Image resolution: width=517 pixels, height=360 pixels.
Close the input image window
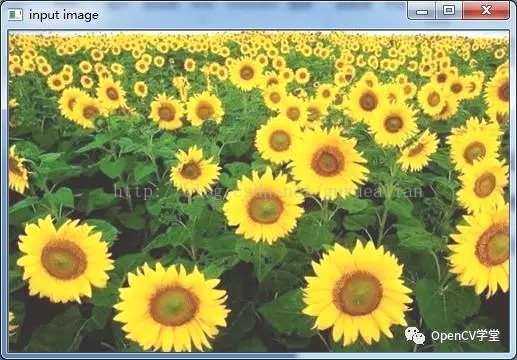tap(486, 11)
